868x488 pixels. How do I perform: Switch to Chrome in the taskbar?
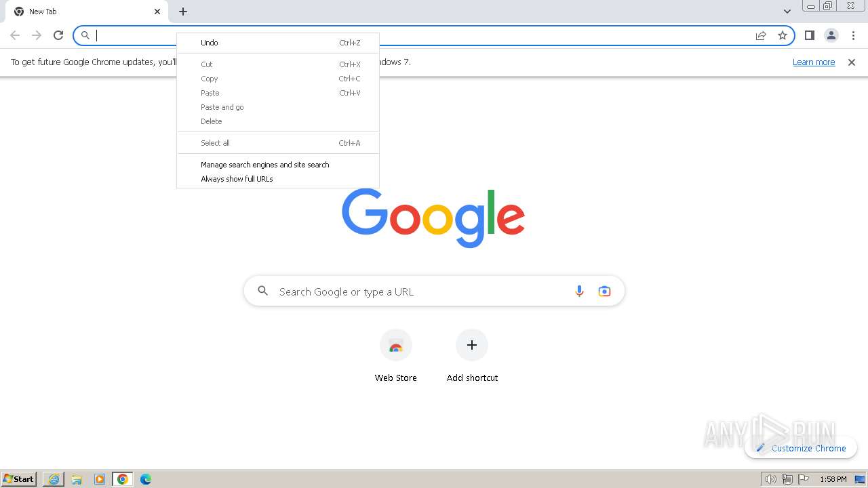(123, 479)
